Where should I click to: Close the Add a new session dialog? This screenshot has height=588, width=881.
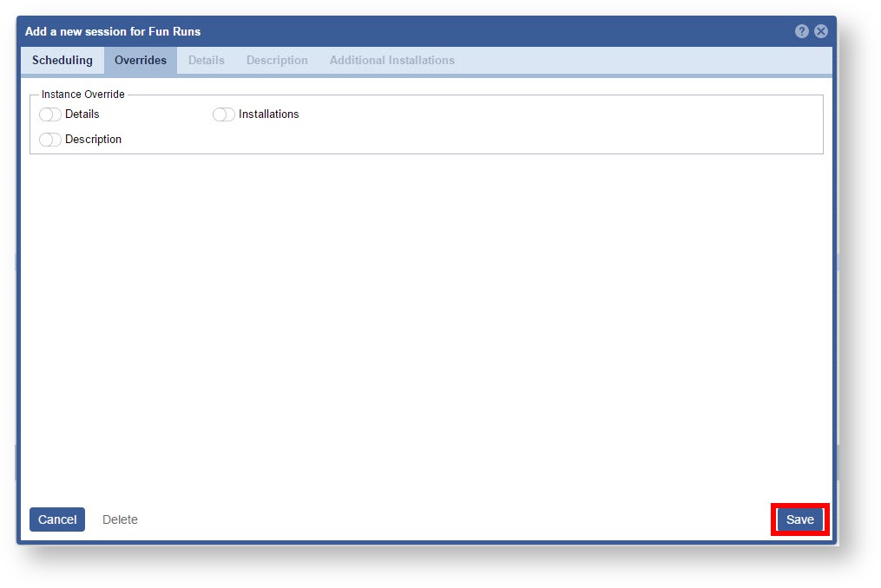click(820, 31)
